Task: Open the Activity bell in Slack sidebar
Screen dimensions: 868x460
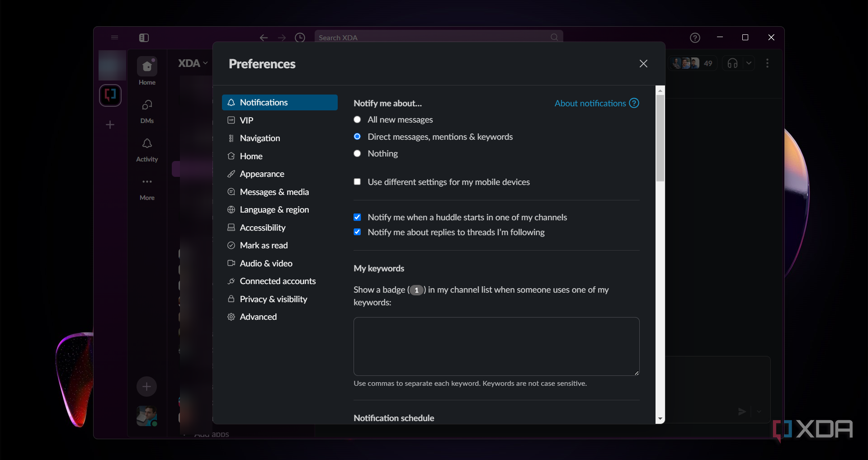Action: click(147, 150)
